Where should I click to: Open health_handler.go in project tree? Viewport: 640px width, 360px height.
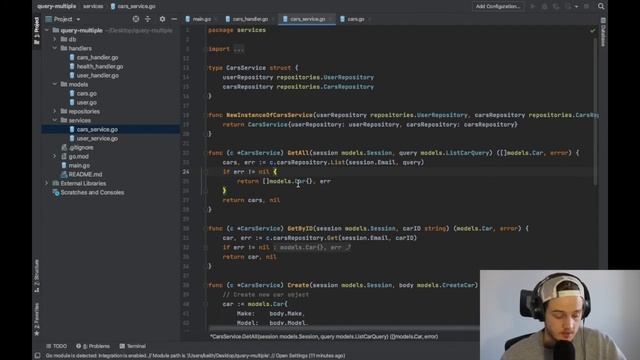tap(100, 67)
